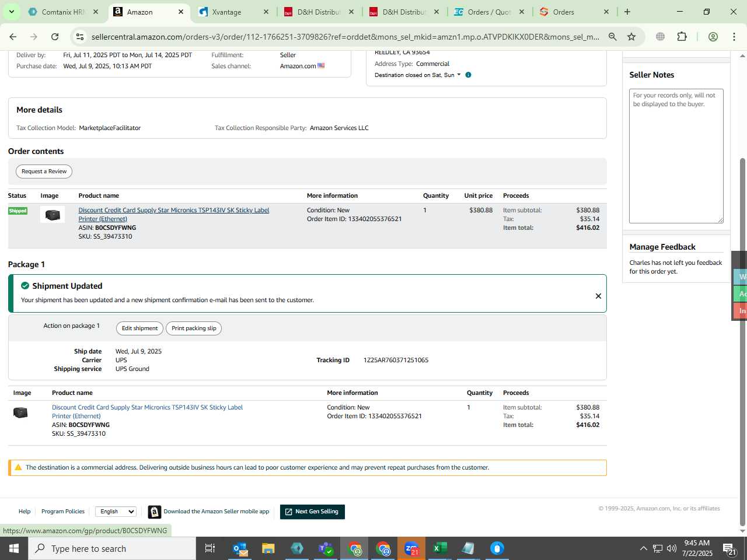
Task: Open Task View from the taskbar
Action: (x=210, y=548)
